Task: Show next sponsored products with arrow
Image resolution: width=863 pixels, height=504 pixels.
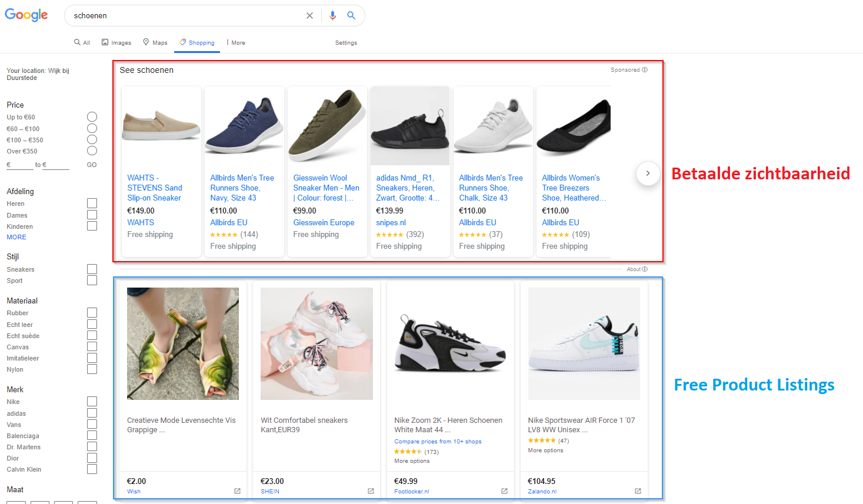Action: point(648,173)
